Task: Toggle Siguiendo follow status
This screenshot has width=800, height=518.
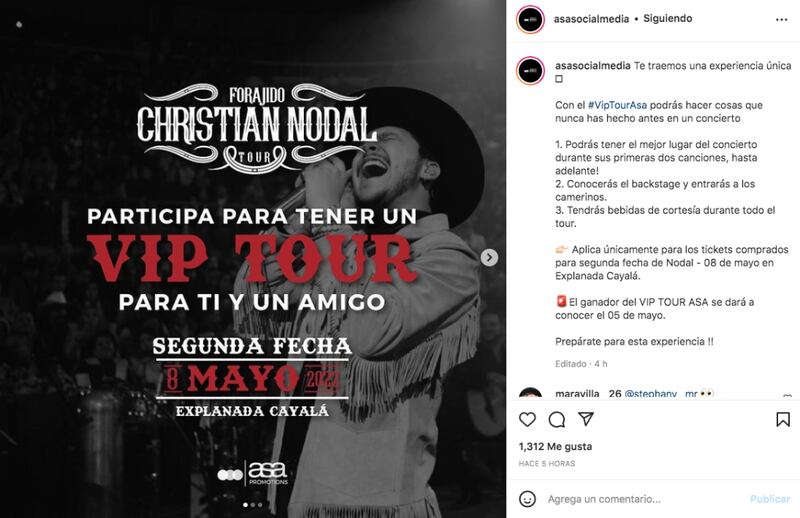Action: tap(667, 18)
